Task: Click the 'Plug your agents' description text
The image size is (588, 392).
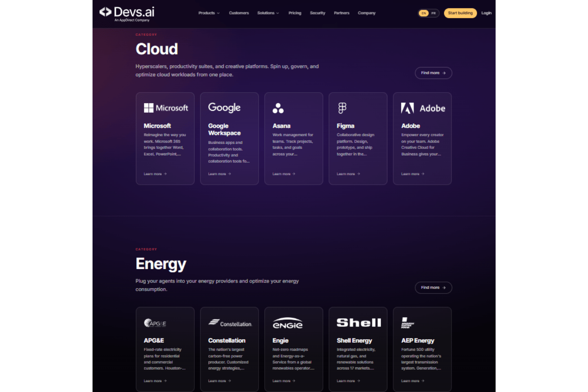Action: point(217,285)
